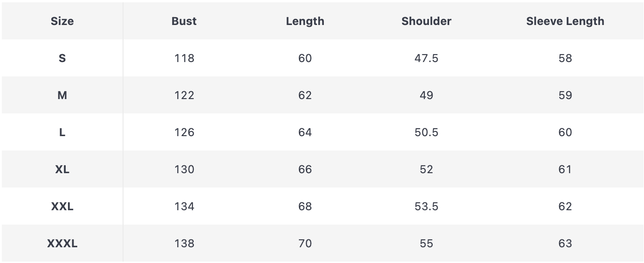Click the sleeve length value 59

[x=565, y=95]
